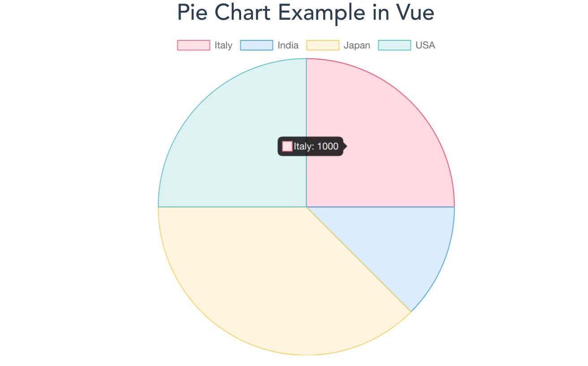Click the arrow caret of the tooltip
This screenshot has height=366, width=588.
tap(345, 146)
